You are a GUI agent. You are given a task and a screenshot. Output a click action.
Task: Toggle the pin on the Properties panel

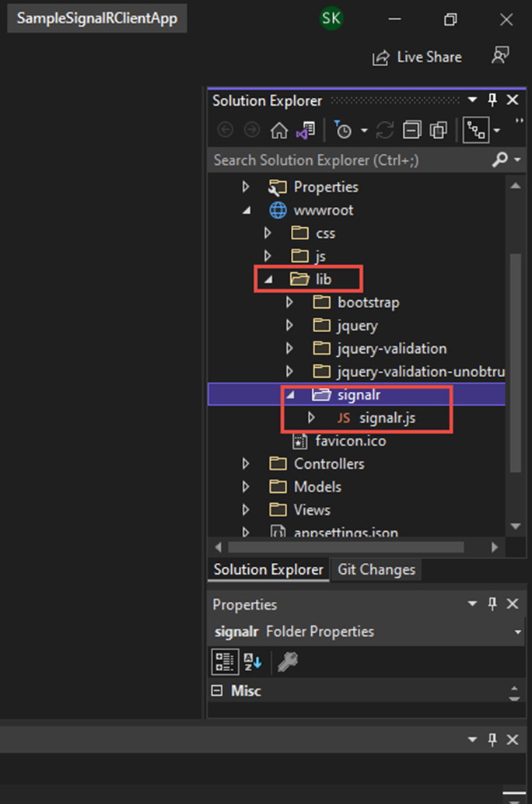click(492, 604)
